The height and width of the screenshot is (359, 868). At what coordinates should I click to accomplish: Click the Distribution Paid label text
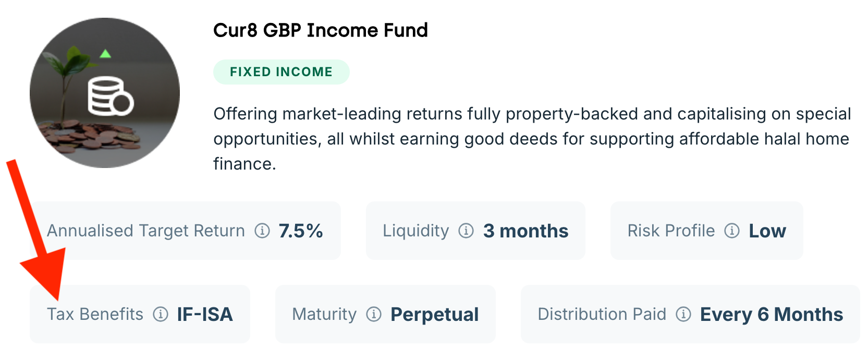click(602, 314)
